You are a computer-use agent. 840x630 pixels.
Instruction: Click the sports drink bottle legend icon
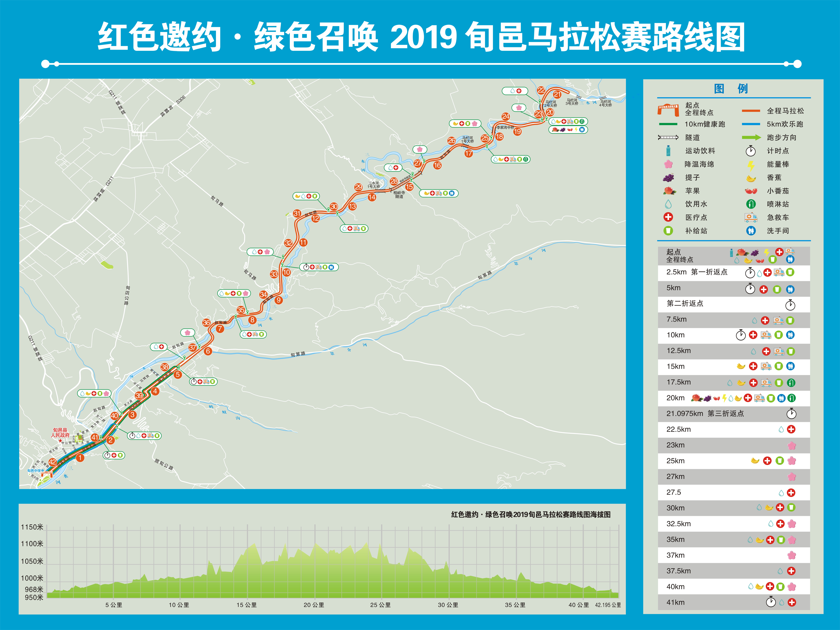(x=668, y=151)
